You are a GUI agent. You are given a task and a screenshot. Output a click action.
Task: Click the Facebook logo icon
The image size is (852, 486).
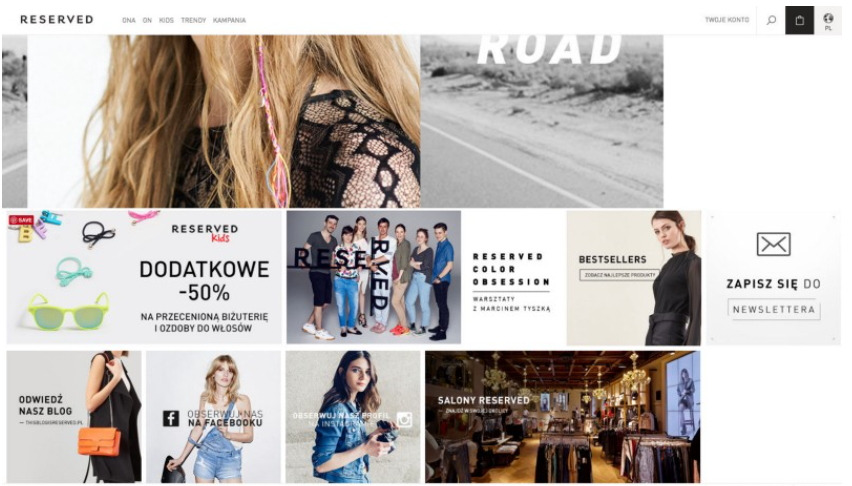(x=171, y=418)
